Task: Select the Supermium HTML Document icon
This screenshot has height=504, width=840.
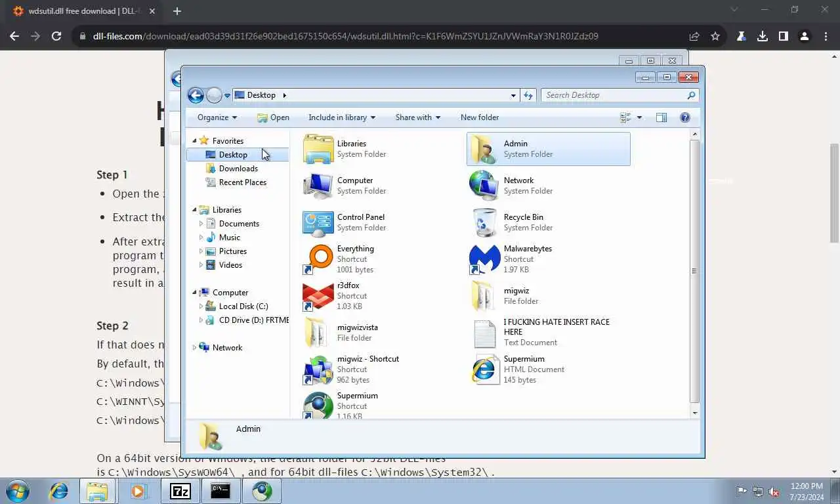Action: tap(485, 369)
